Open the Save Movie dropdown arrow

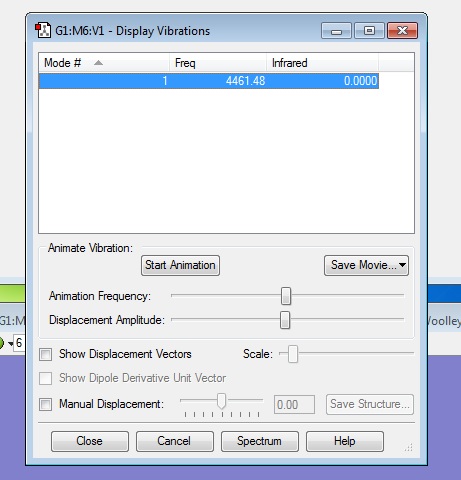[x=402, y=265]
